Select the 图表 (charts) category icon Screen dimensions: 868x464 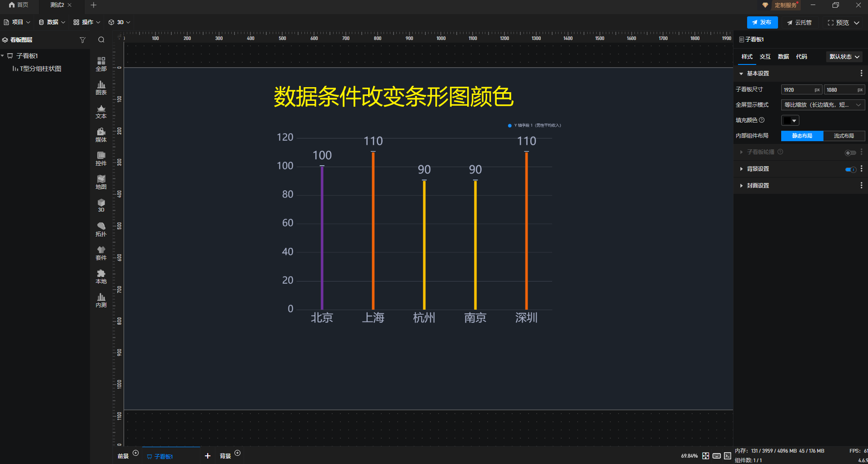tap(100, 87)
